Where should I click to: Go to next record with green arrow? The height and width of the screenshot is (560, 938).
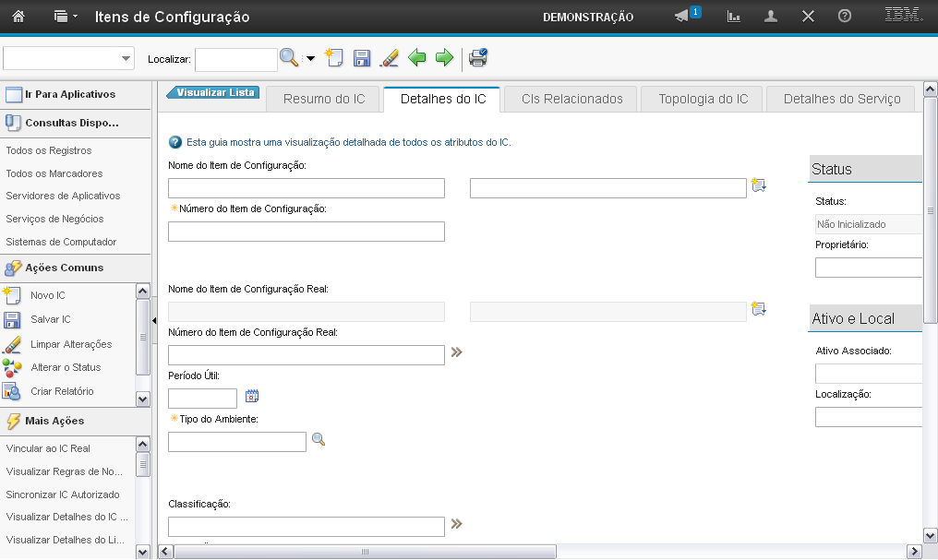pyautogui.click(x=445, y=58)
